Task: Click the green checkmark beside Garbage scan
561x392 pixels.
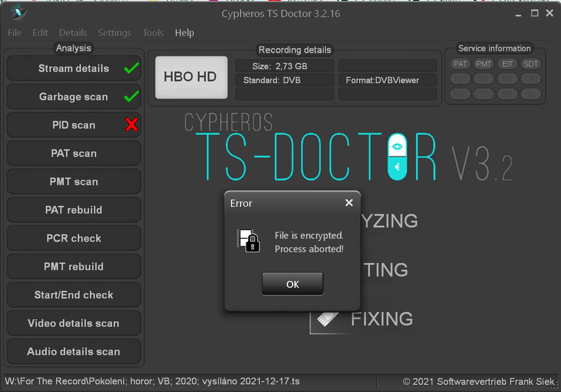Action: [x=132, y=96]
